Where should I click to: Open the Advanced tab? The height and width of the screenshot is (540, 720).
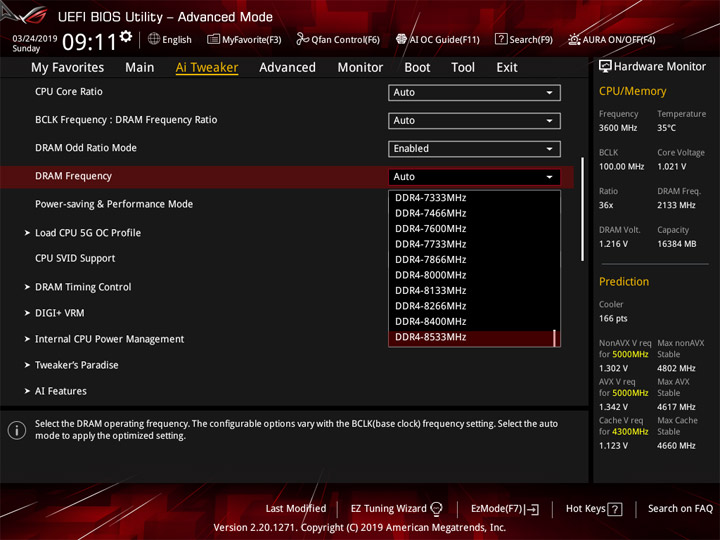point(287,68)
